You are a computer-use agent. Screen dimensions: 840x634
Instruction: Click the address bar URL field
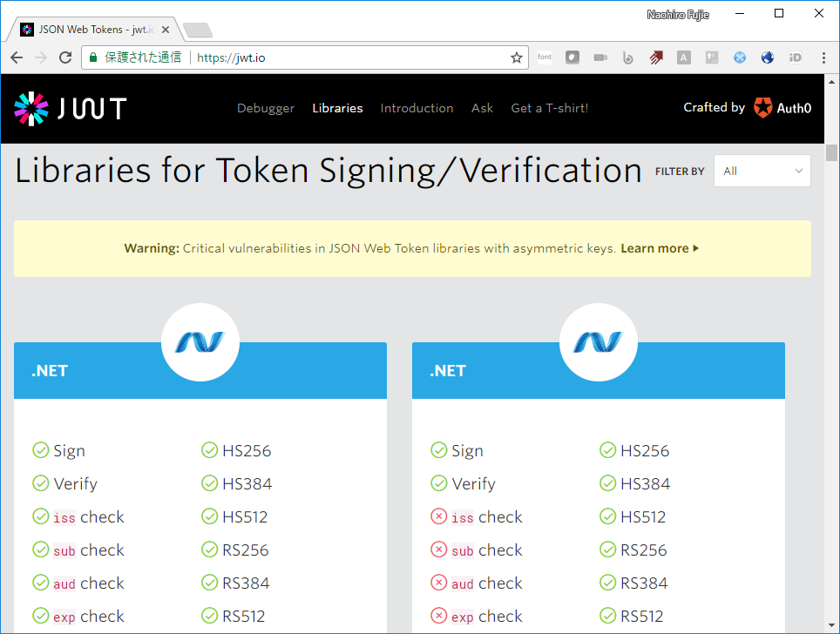pyautogui.click(x=349, y=57)
